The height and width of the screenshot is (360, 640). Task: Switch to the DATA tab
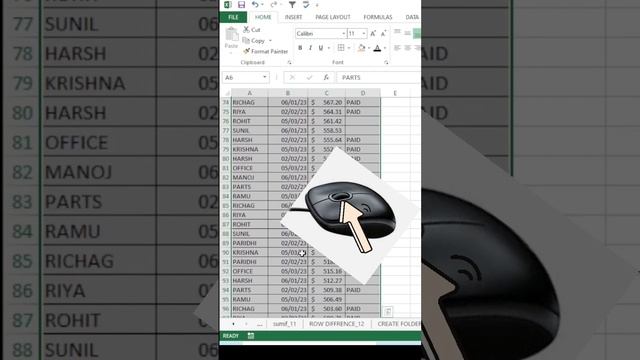click(412, 17)
